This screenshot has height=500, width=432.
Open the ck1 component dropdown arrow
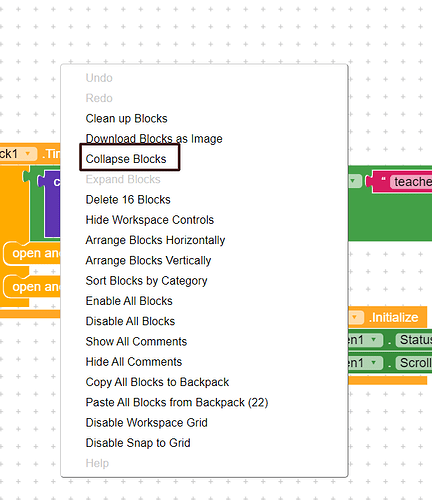point(28,154)
